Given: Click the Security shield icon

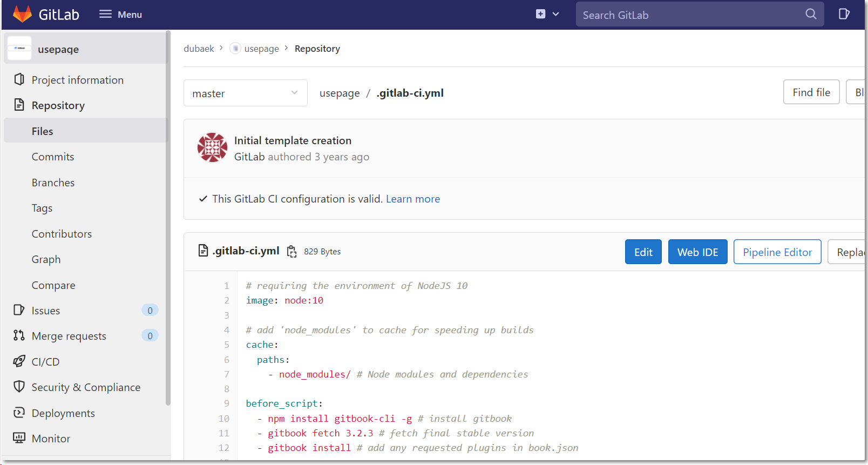Looking at the screenshot, I should pyautogui.click(x=19, y=387).
